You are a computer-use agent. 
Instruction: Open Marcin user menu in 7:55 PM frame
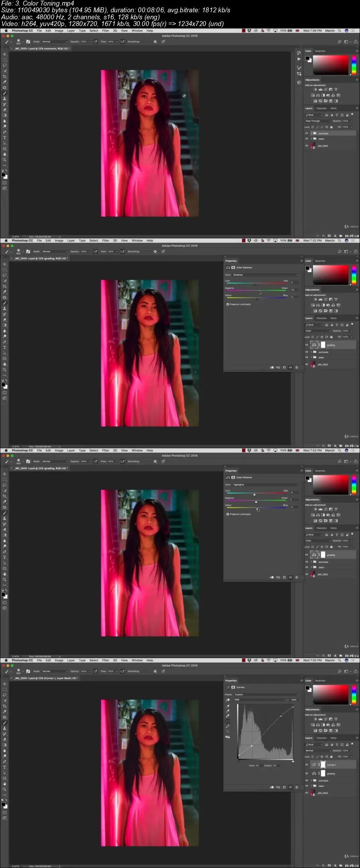click(x=330, y=660)
